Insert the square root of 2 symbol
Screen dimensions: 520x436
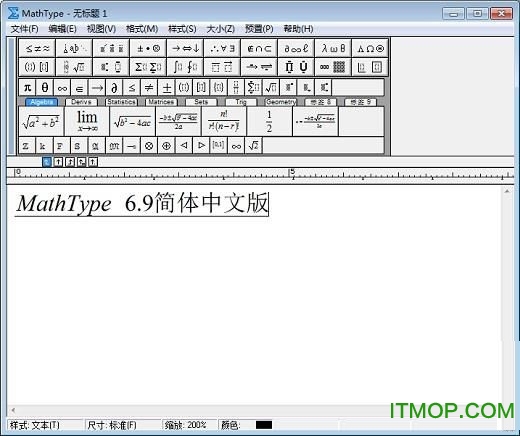(253, 146)
